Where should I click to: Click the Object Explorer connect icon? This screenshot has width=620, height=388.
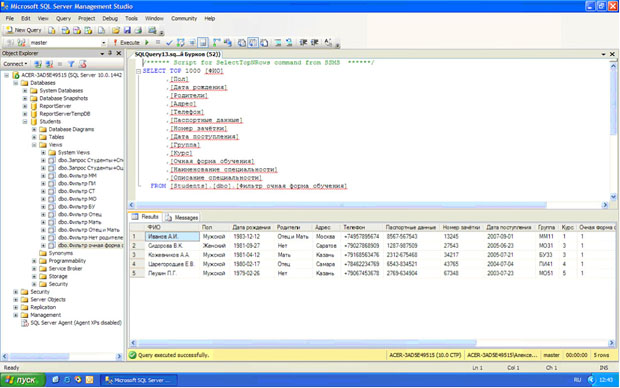[x=38, y=64]
